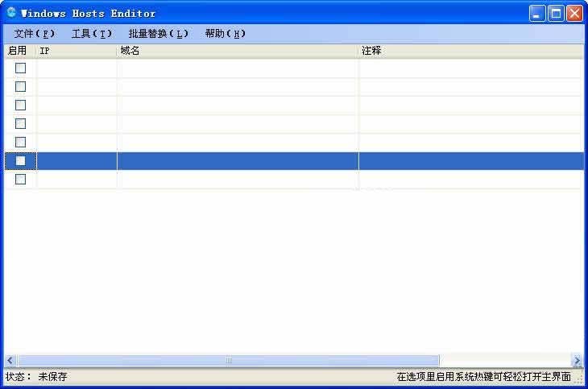Enable the checkbox in the first row

point(20,68)
